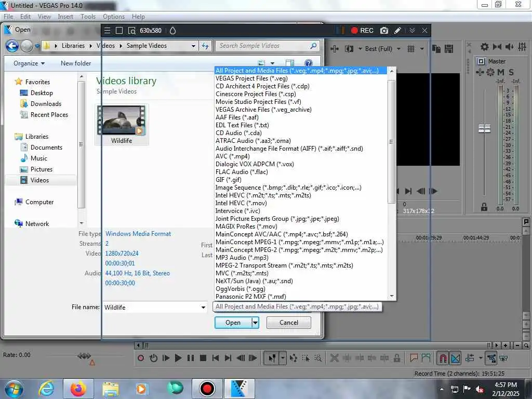Expand the File name history dropdown
Viewport: 532px width, 399px height.
[203, 308]
